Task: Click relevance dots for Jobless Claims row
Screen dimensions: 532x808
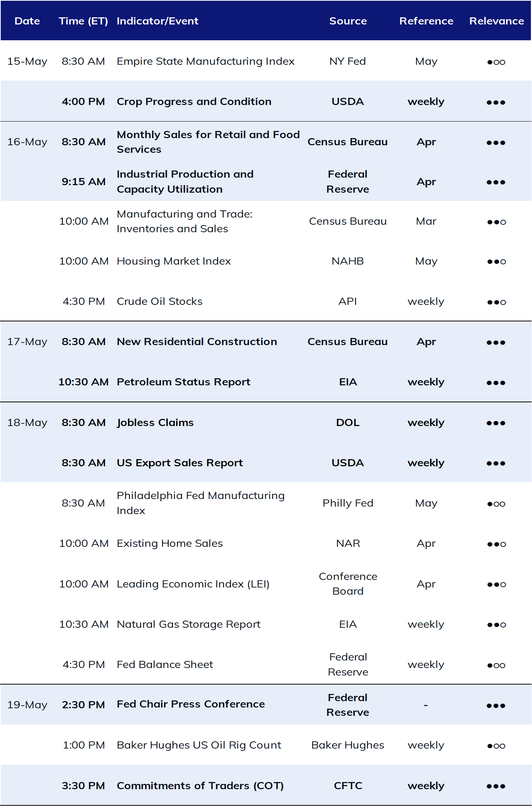Action: click(x=496, y=423)
